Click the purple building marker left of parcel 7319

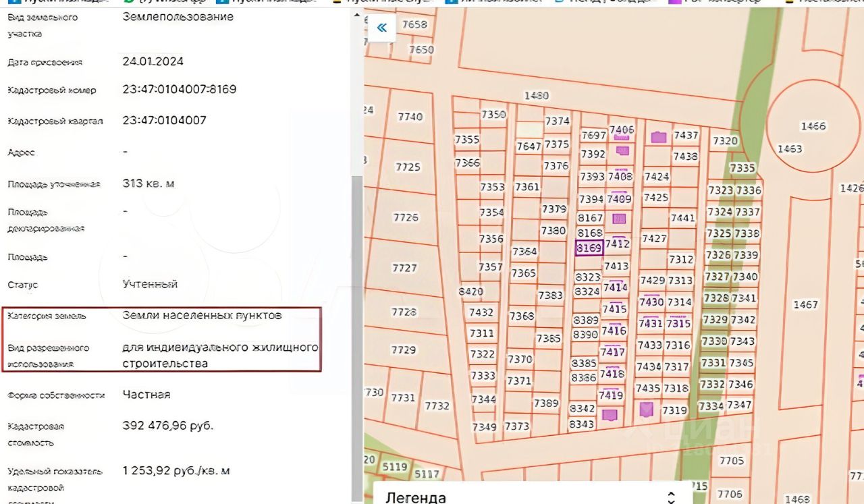[x=647, y=409]
